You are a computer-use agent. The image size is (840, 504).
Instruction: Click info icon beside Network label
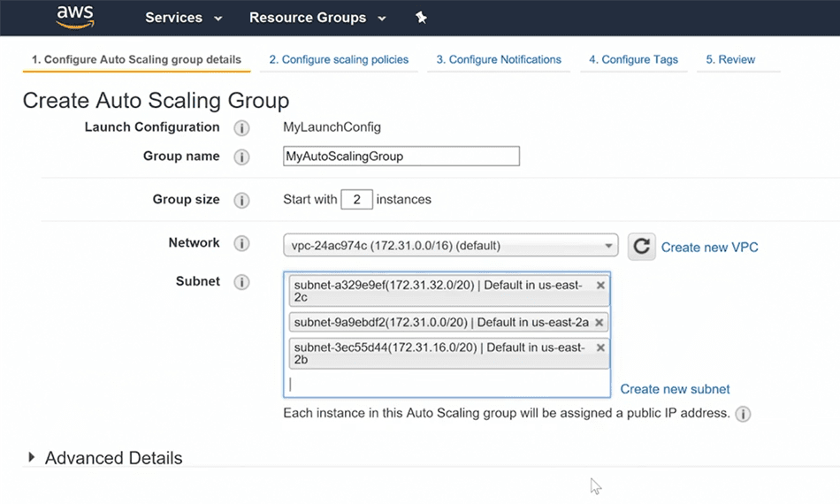[241, 244]
